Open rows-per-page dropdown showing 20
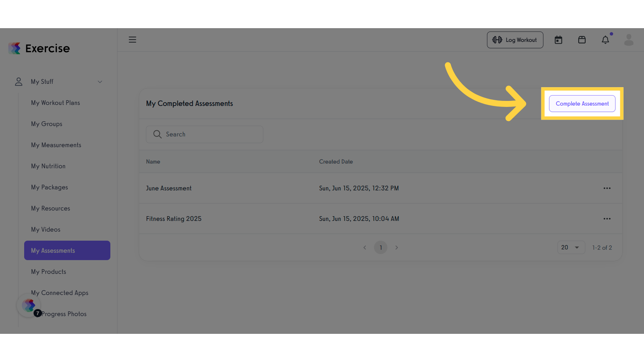 (571, 247)
